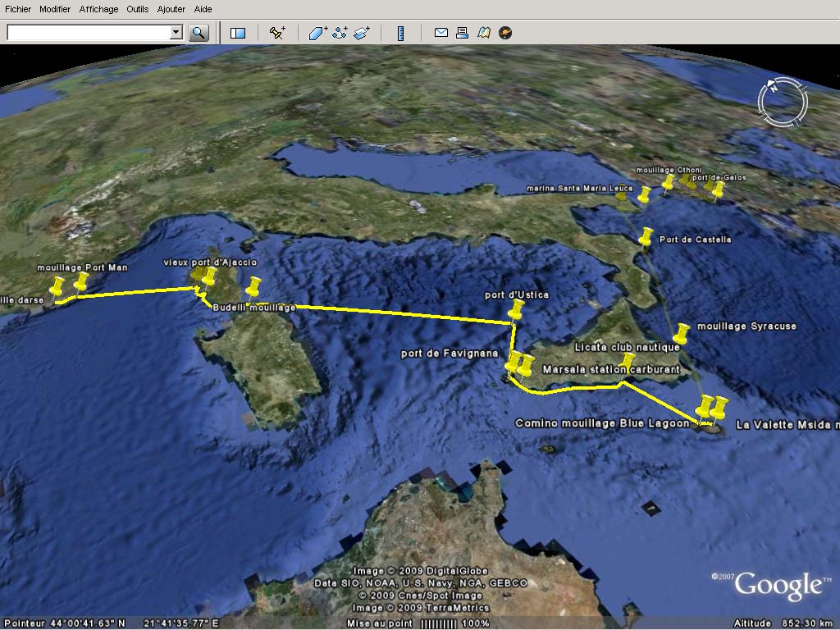The height and width of the screenshot is (630, 840).
Task: Select the Add Polygon tool
Action: pos(317,33)
